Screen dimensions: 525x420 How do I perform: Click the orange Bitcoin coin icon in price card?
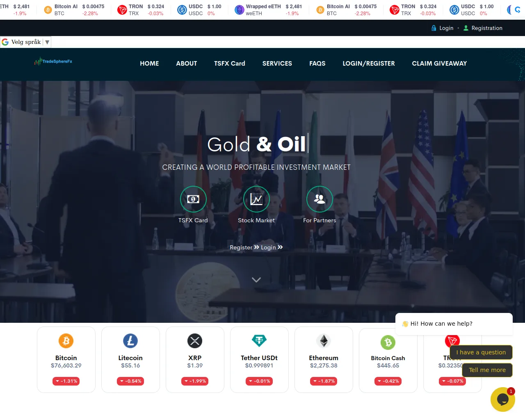[66, 341]
